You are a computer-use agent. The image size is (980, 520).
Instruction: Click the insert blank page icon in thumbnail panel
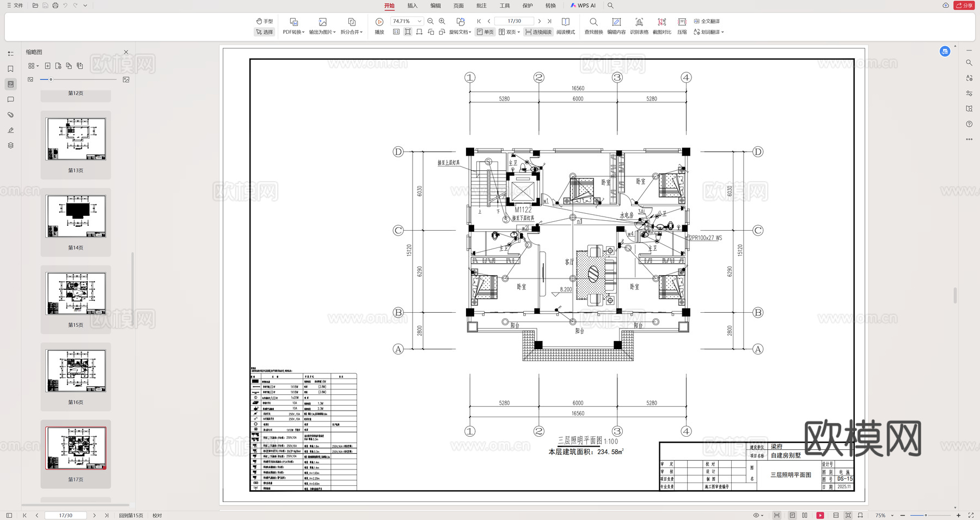[x=47, y=66]
